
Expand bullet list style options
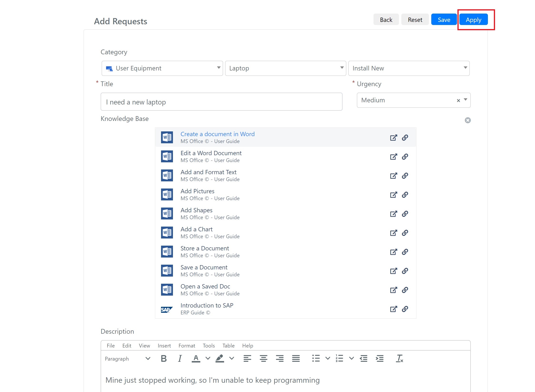pyautogui.click(x=328, y=358)
